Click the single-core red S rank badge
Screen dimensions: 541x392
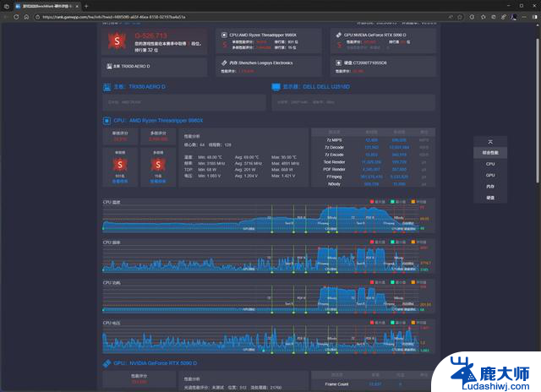(x=120, y=165)
